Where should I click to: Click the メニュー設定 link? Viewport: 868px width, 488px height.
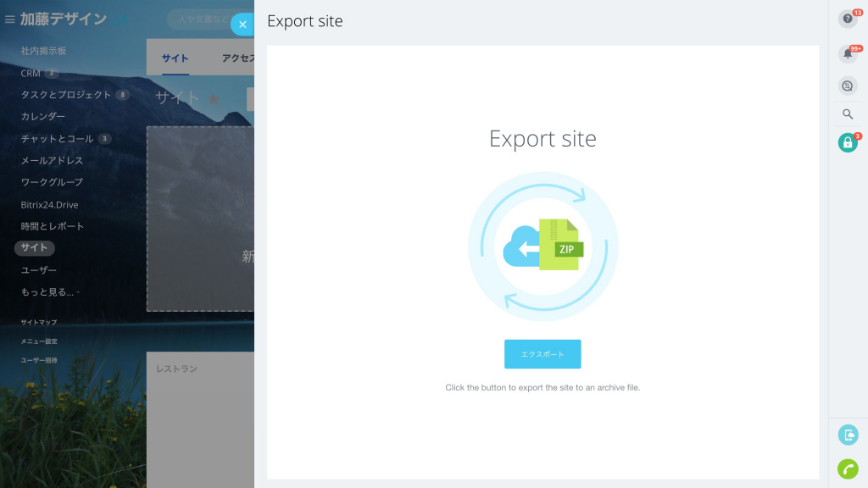(x=39, y=341)
